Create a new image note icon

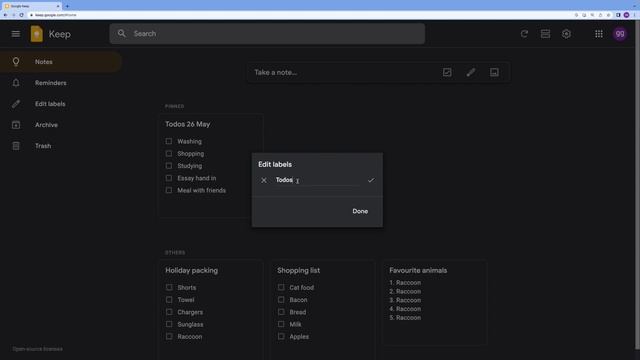(494, 72)
